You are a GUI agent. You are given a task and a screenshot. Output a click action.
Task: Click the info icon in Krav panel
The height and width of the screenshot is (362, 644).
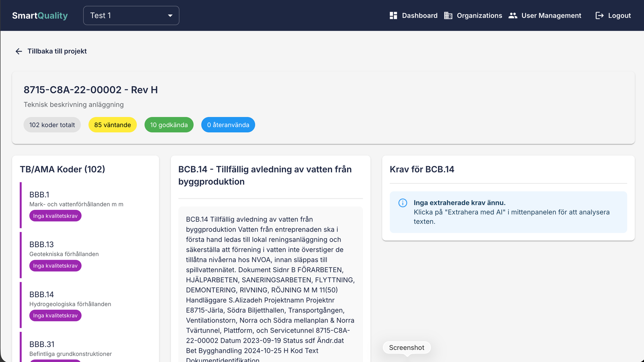(402, 203)
